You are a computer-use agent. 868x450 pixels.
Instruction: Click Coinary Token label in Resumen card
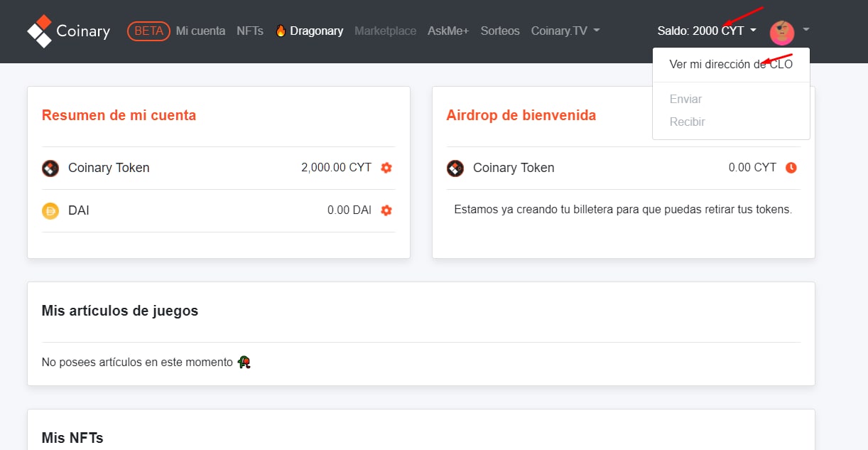(109, 168)
